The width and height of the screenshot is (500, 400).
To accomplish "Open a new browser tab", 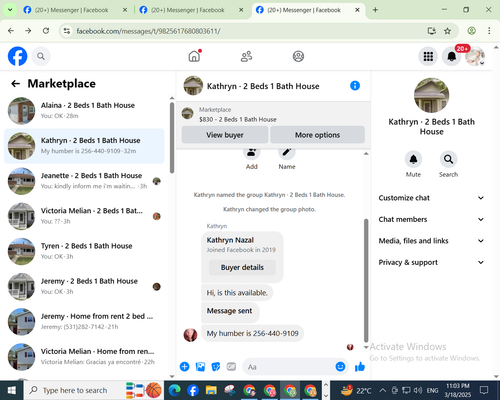I will [375, 10].
